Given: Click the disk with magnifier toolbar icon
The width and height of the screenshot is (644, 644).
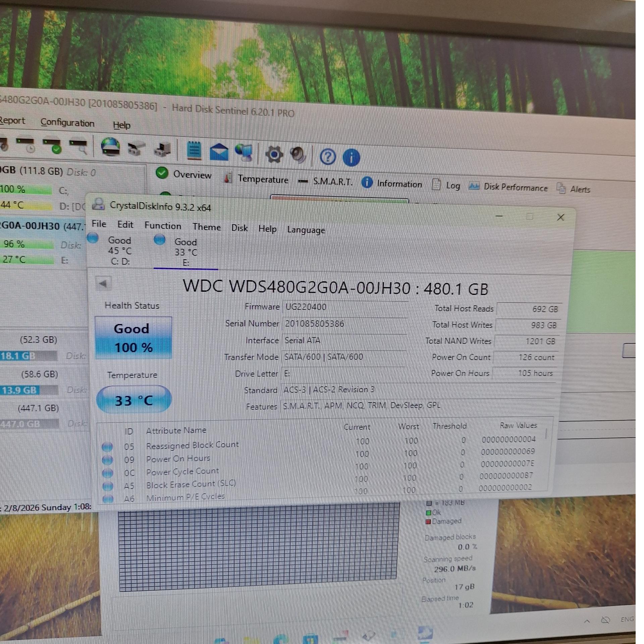Looking at the screenshot, I should coord(78,146).
